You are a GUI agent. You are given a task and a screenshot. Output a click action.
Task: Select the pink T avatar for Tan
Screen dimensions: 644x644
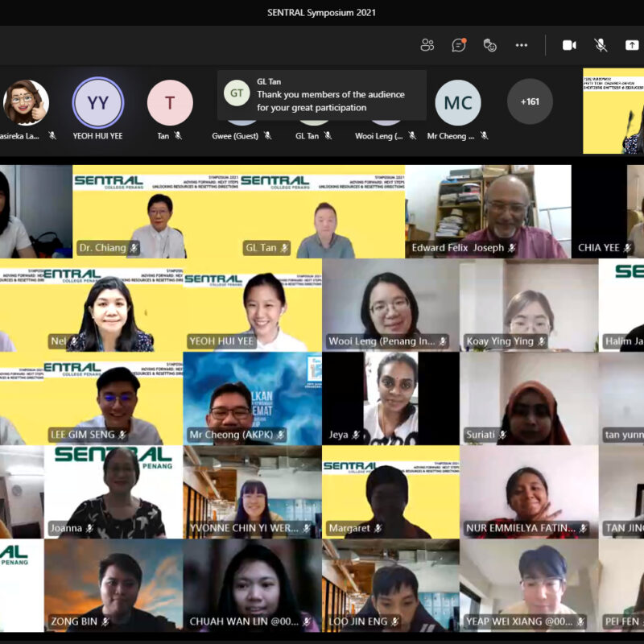tap(170, 103)
